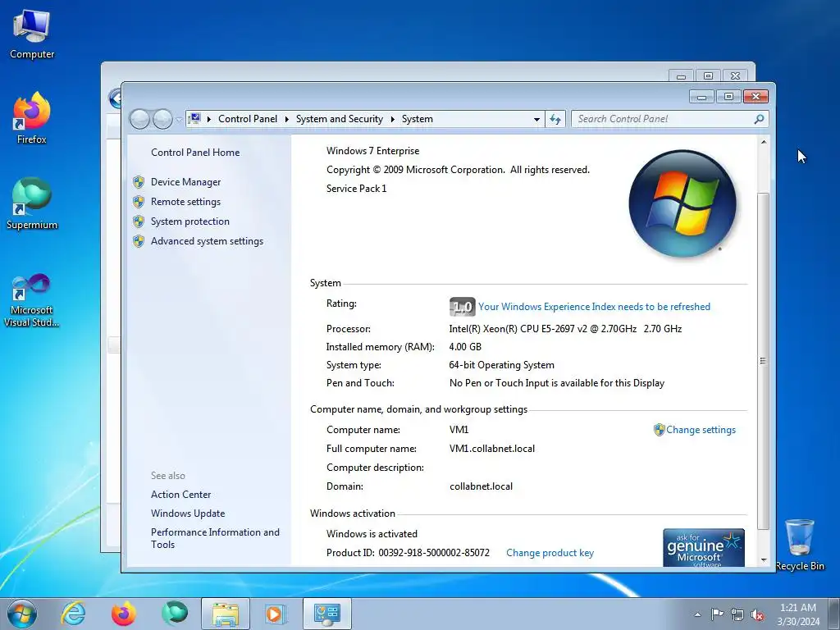
Task: Open Windows Explorer from the taskbar
Action: coord(226,614)
